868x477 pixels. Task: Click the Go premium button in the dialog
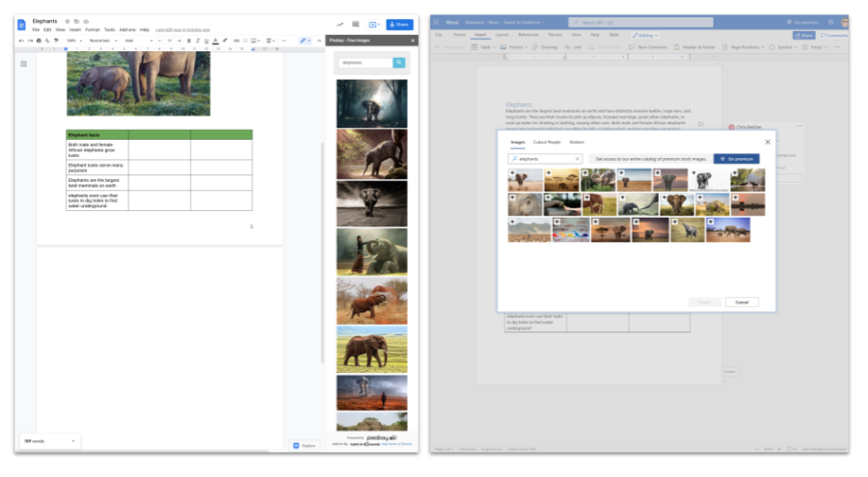click(736, 159)
